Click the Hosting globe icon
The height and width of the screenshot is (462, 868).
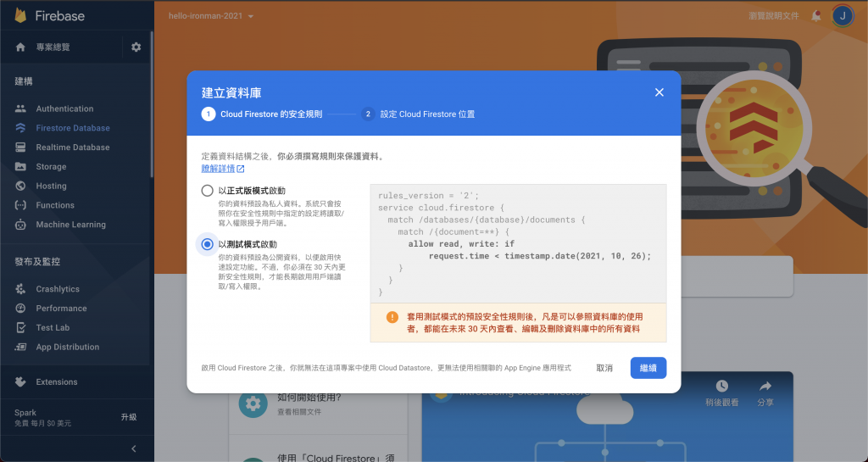pyautogui.click(x=20, y=186)
